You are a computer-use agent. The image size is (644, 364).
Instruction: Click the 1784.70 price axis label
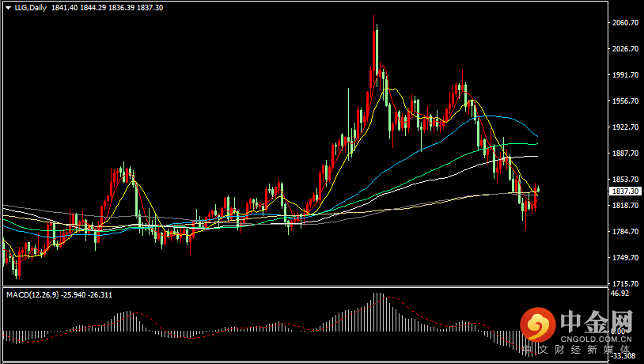pos(626,231)
